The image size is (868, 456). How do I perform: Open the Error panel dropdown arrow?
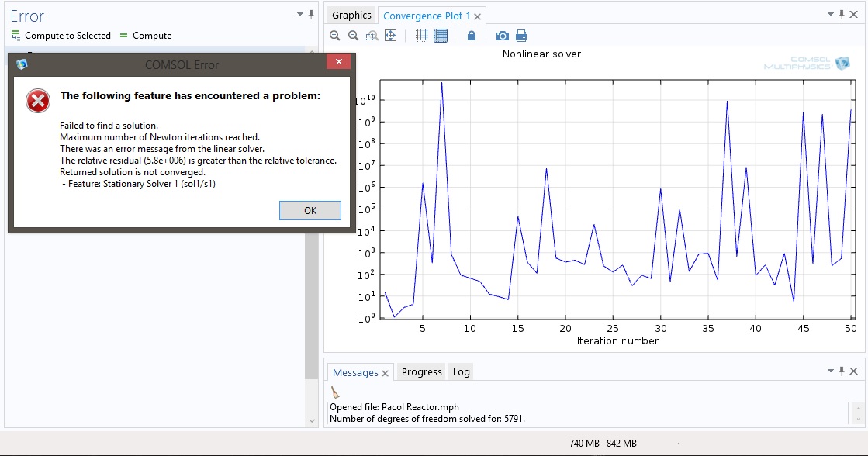pyautogui.click(x=300, y=14)
